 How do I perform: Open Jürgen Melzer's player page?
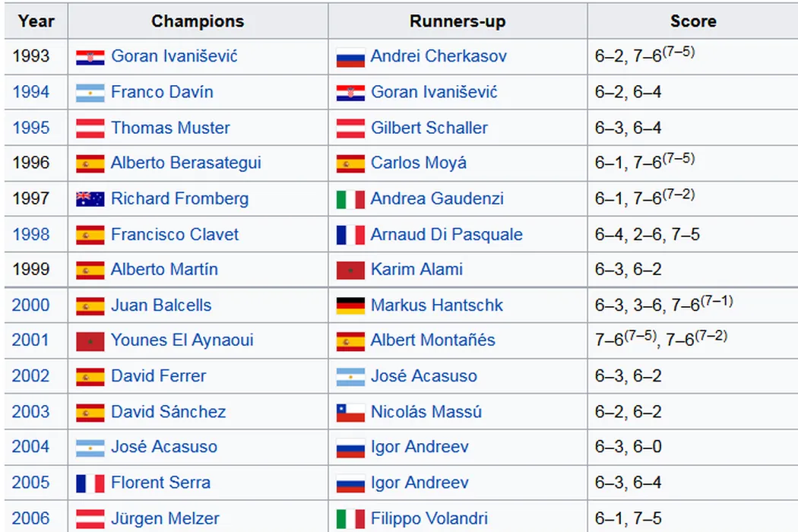pos(165,518)
